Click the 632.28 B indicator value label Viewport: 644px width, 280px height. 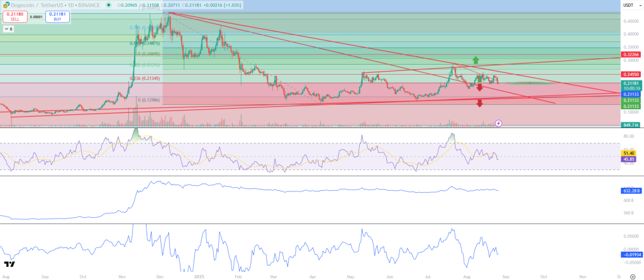(x=632, y=191)
